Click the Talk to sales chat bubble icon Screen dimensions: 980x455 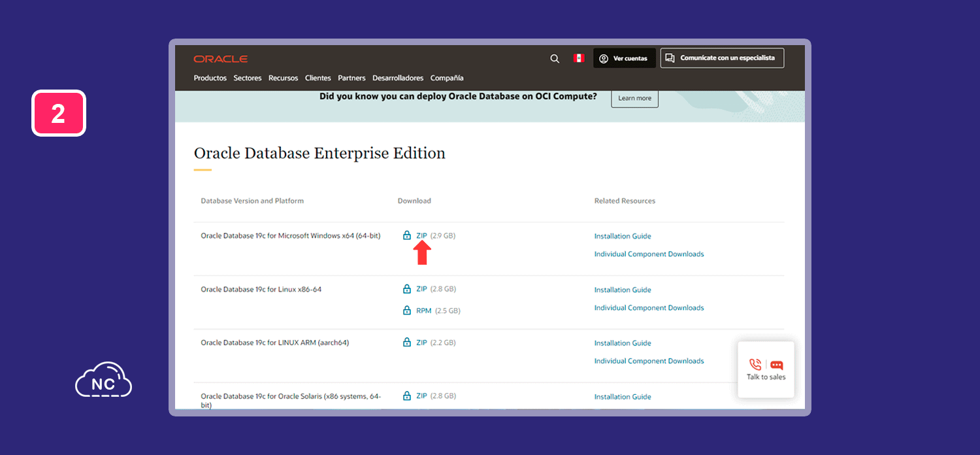tap(777, 365)
